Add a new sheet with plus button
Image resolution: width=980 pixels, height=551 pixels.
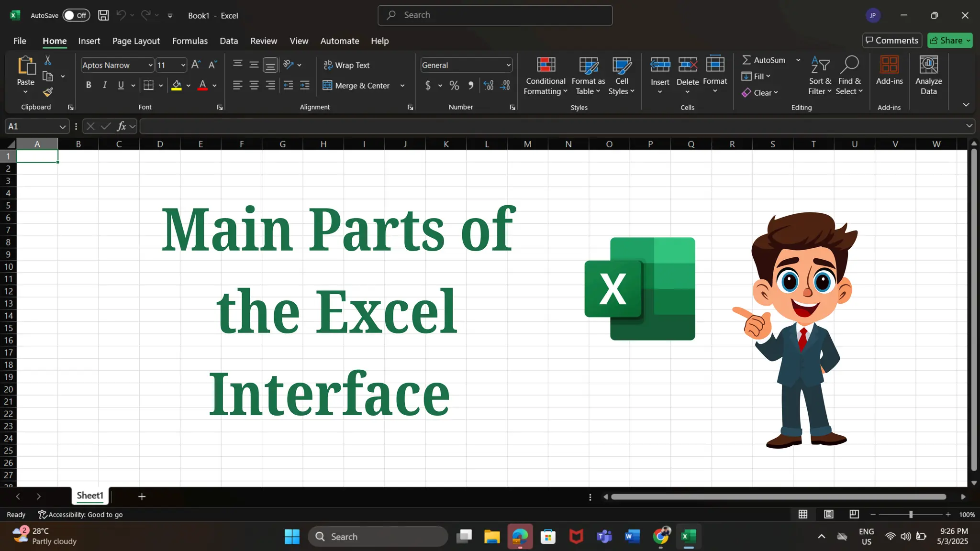tap(142, 496)
